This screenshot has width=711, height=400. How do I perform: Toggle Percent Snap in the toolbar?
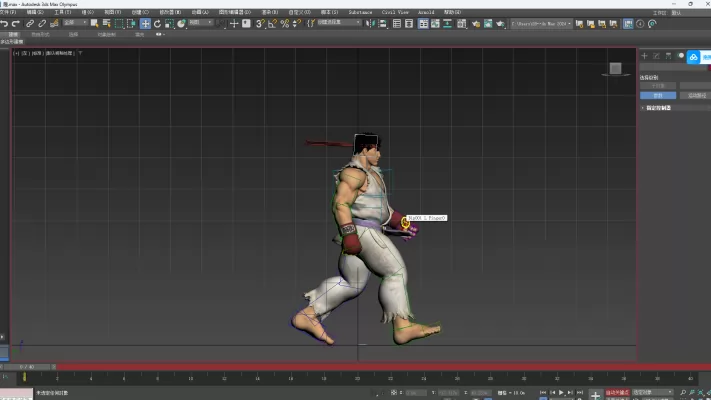tap(285, 23)
